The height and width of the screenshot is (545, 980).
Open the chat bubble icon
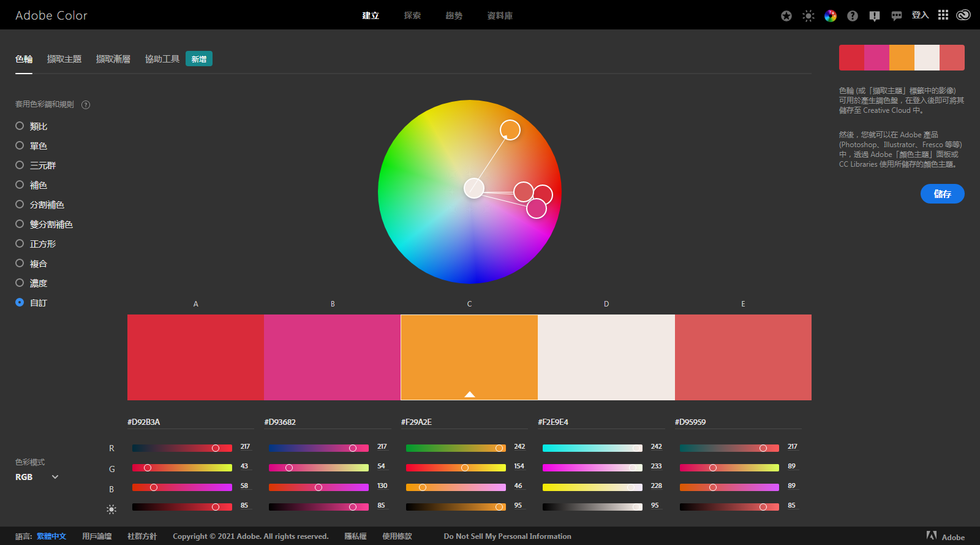897,16
